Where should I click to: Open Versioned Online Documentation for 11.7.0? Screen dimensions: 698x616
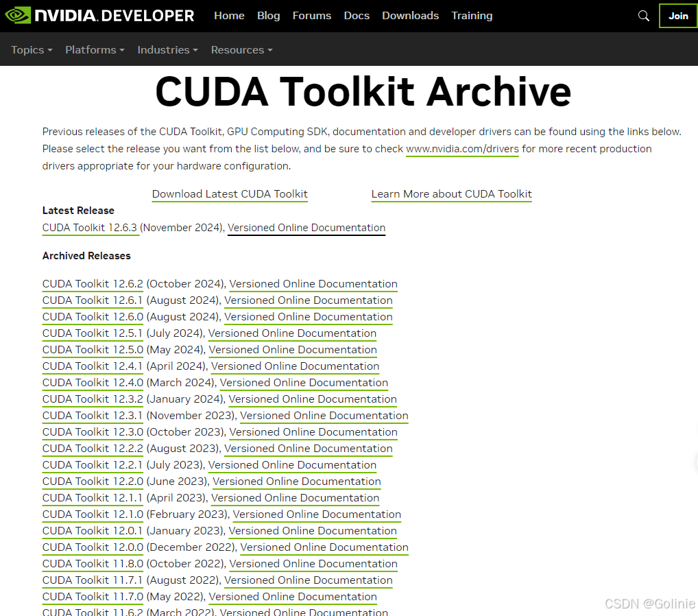tap(293, 597)
